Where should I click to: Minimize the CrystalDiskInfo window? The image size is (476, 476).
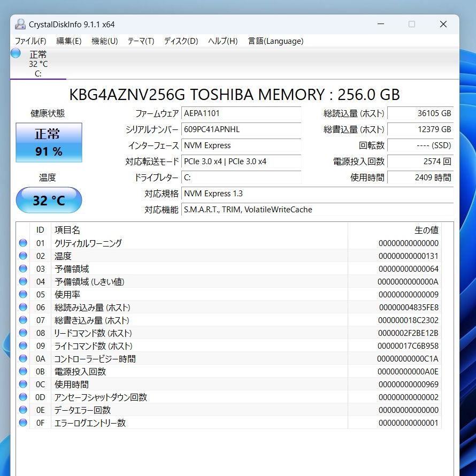381,24
